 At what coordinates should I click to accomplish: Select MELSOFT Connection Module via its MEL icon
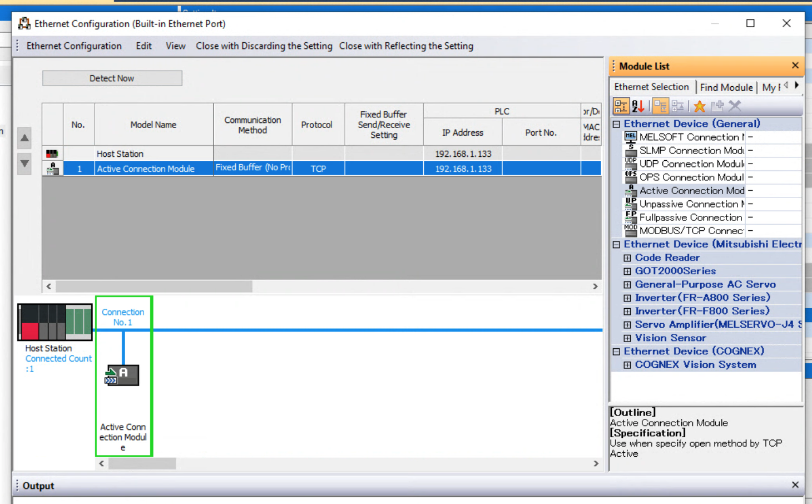630,137
